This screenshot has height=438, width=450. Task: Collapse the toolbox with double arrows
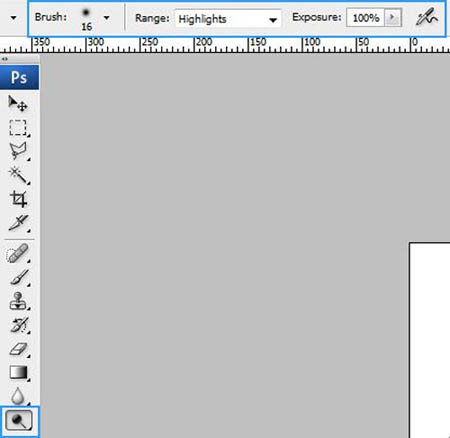(5, 59)
